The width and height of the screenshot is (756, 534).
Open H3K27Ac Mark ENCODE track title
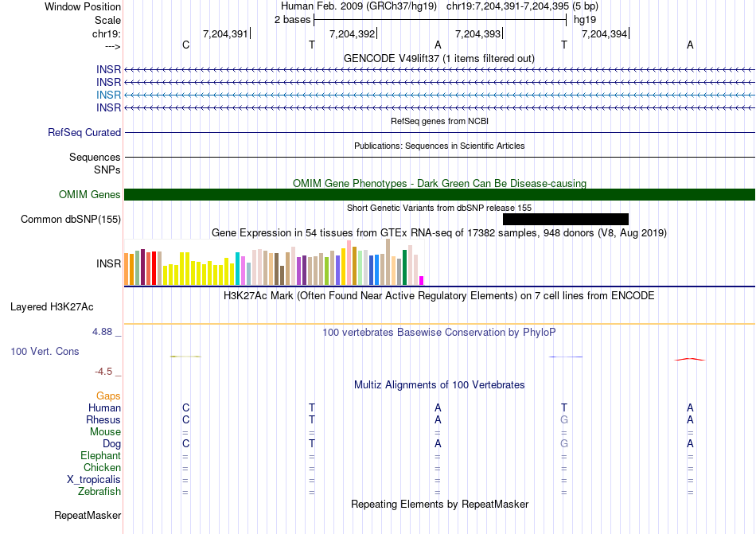click(x=439, y=295)
